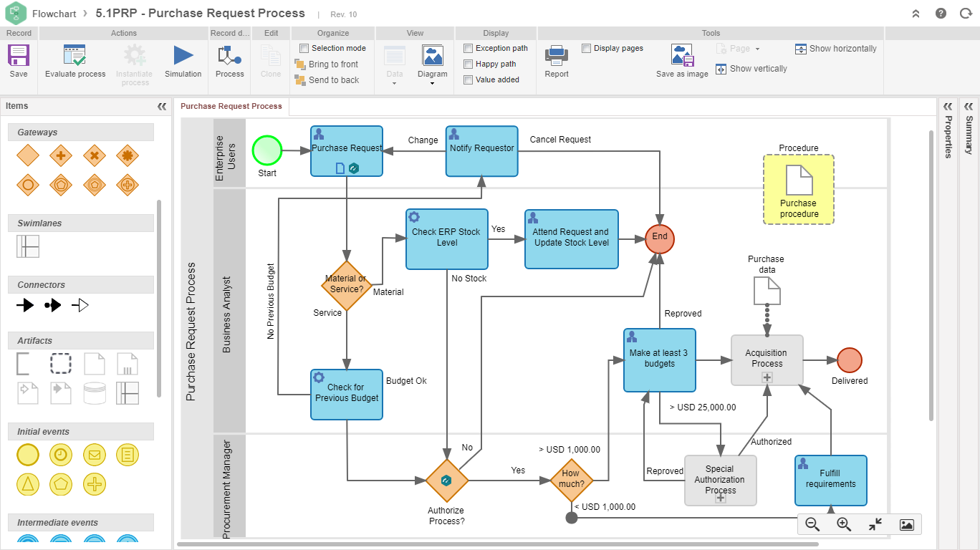Select the parallel gateway plus diamond
The height and width of the screenshot is (550, 980).
click(61, 155)
